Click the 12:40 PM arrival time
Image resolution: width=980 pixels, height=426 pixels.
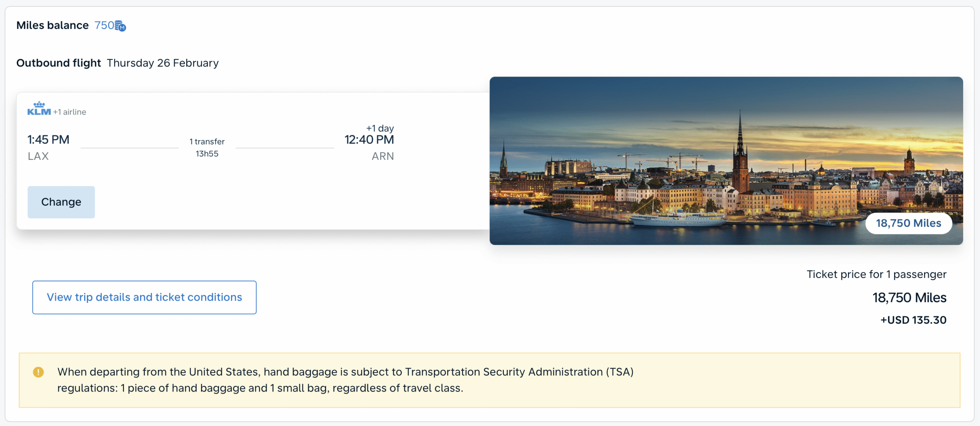[x=369, y=140]
